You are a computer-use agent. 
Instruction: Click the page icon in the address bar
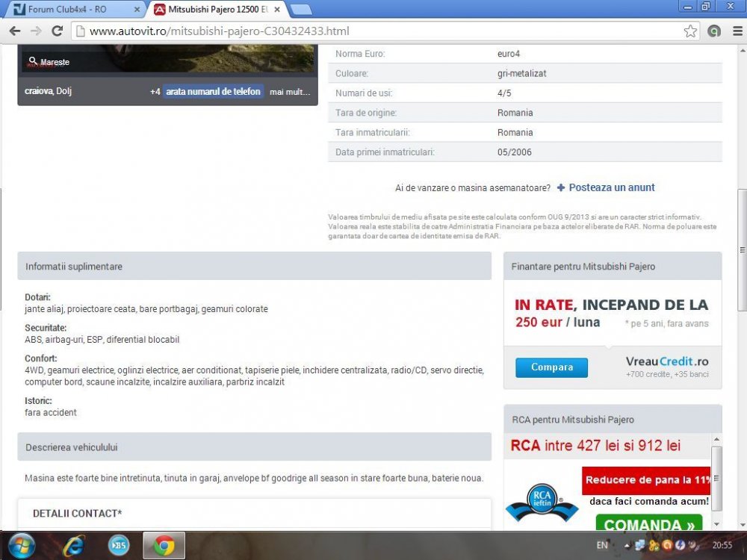[x=81, y=31]
